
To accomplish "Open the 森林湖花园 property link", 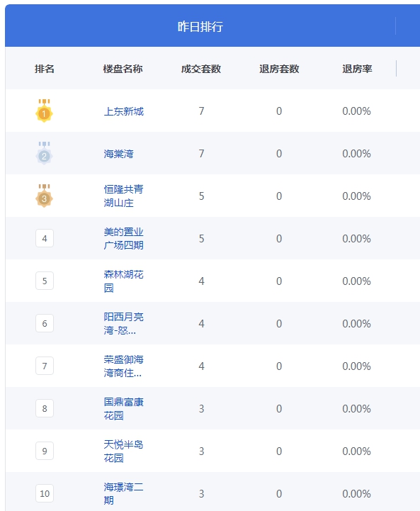I will click(x=124, y=281).
